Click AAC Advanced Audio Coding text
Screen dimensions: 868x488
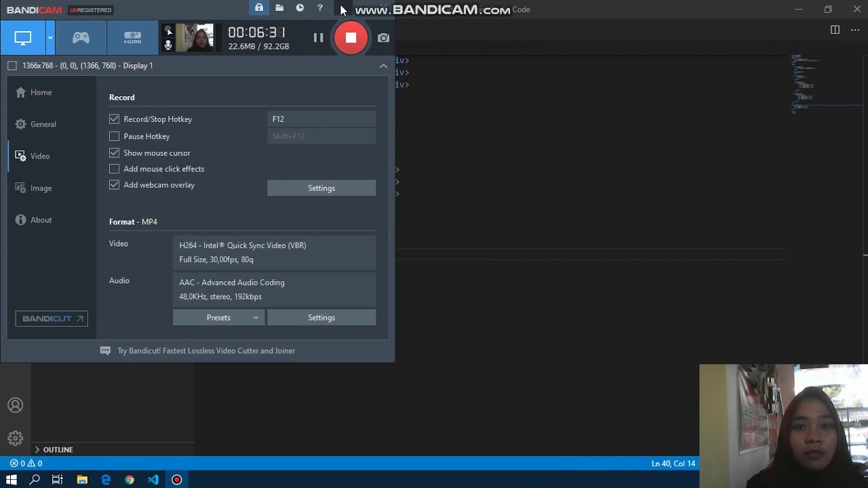click(232, 282)
